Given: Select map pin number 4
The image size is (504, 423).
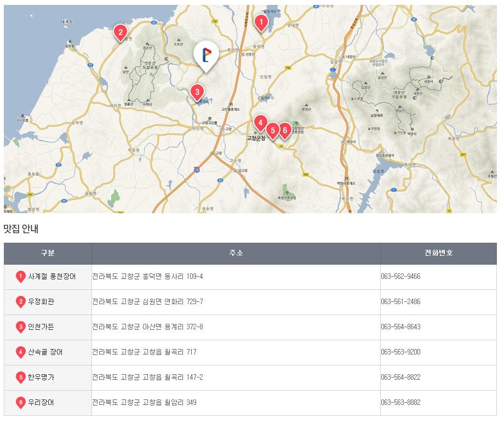Looking at the screenshot, I should click(x=260, y=122).
